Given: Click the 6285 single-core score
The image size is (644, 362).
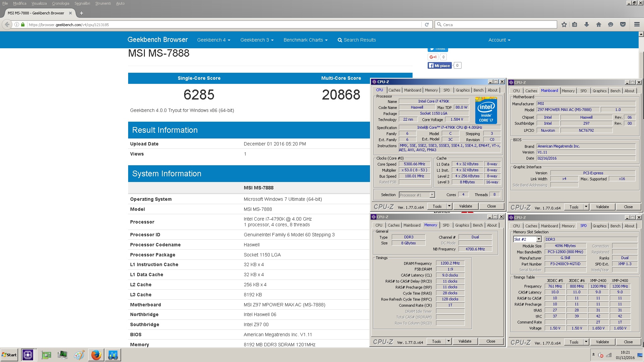Looking at the screenshot, I should coord(199,95).
